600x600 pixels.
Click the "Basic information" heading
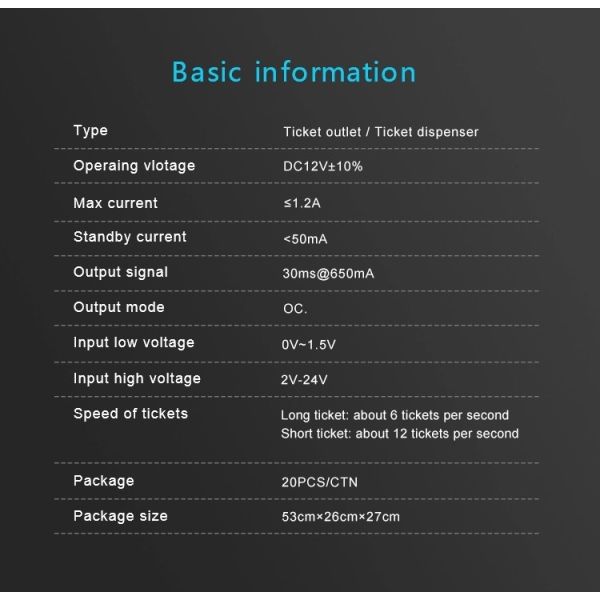294,73
